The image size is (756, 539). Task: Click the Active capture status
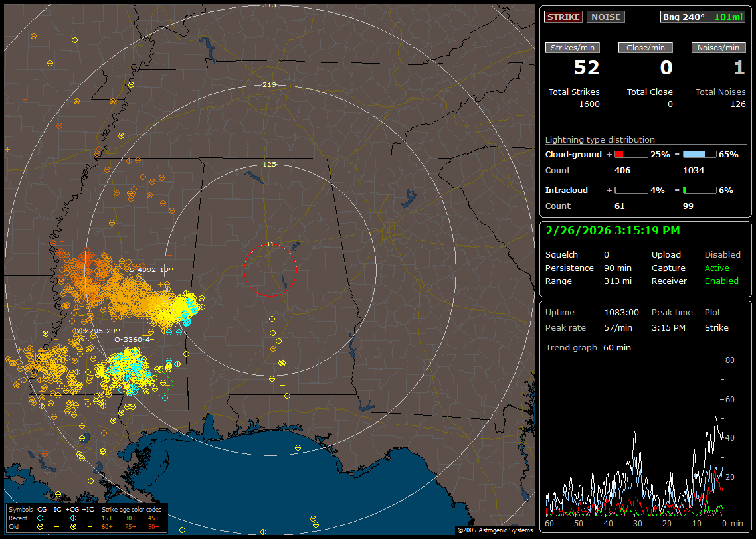(x=717, y=268)
